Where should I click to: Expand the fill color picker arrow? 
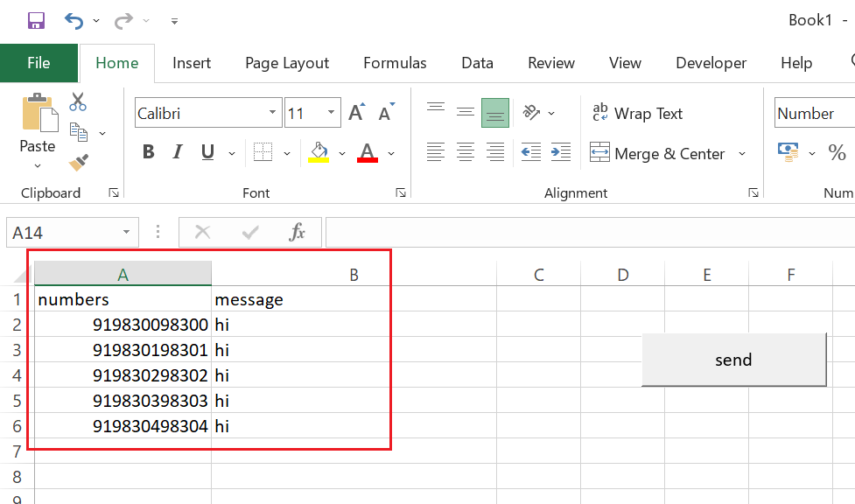pyautogui.click(x=342, y=154)
